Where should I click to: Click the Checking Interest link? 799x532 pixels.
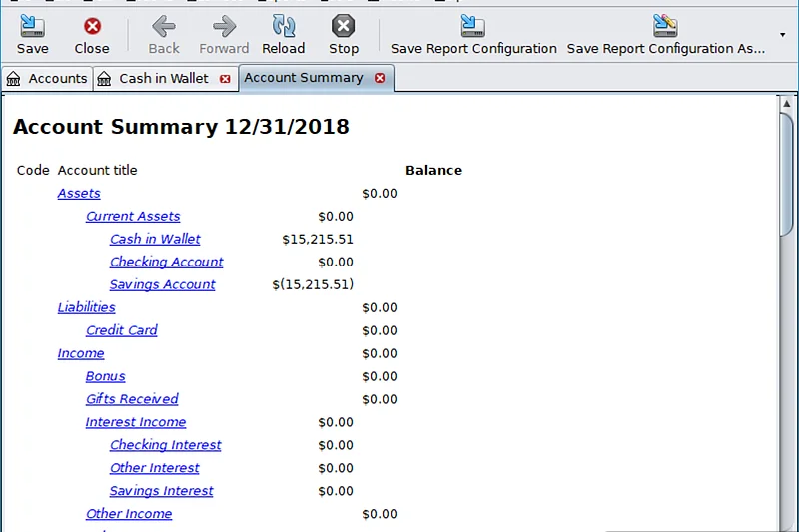(x=165, y=445)
